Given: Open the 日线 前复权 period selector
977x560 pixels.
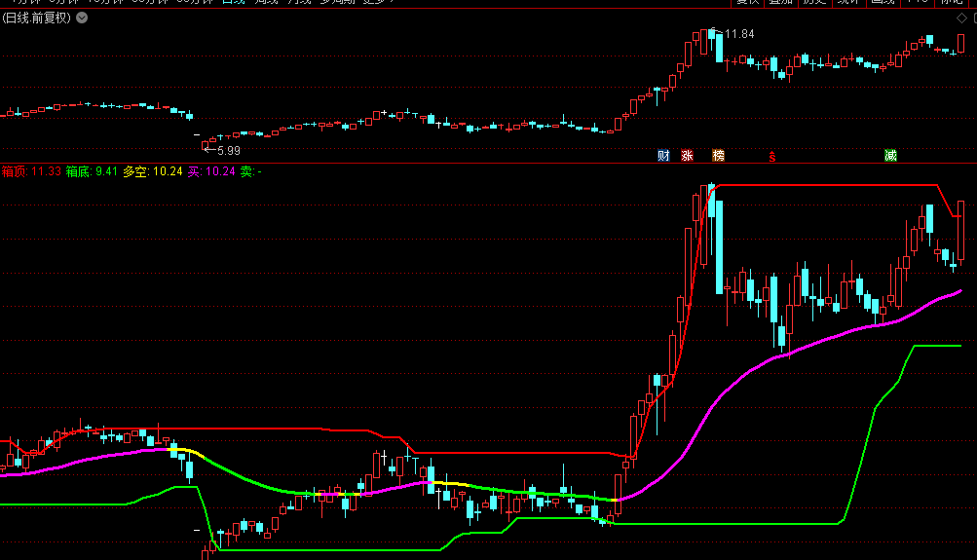Looking at the screenshot, I should (38, 18).
